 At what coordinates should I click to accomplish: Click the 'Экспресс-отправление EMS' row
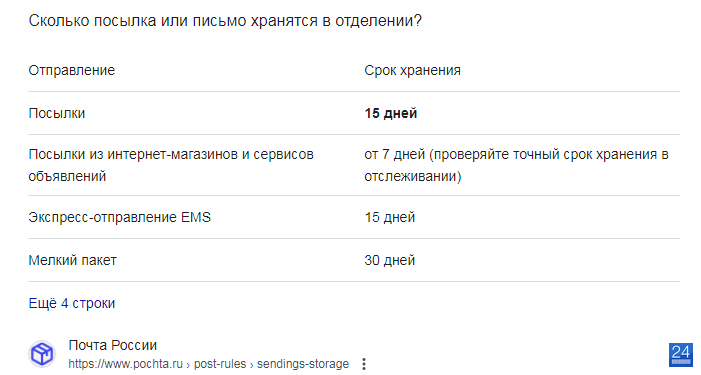[x=354, y=217]
